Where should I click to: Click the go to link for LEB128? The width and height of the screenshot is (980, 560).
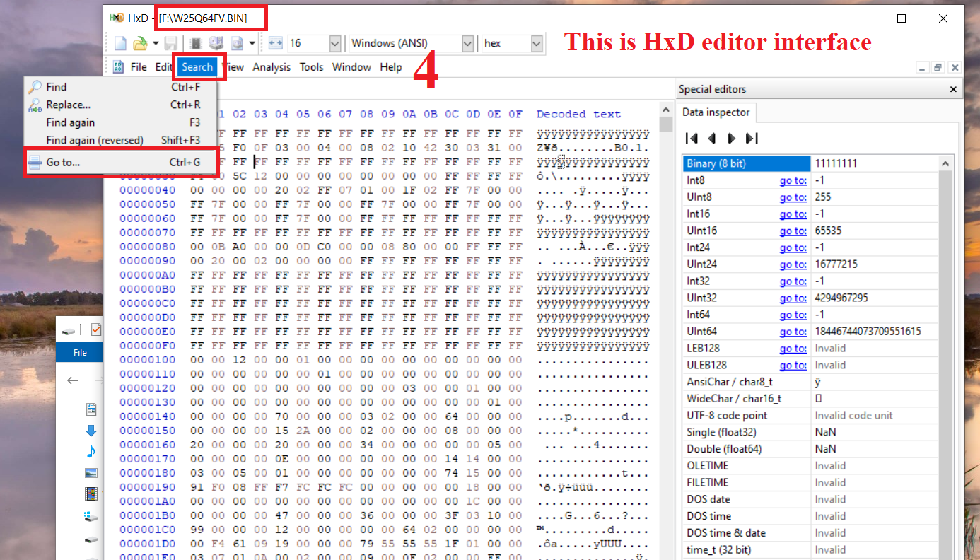793,349
